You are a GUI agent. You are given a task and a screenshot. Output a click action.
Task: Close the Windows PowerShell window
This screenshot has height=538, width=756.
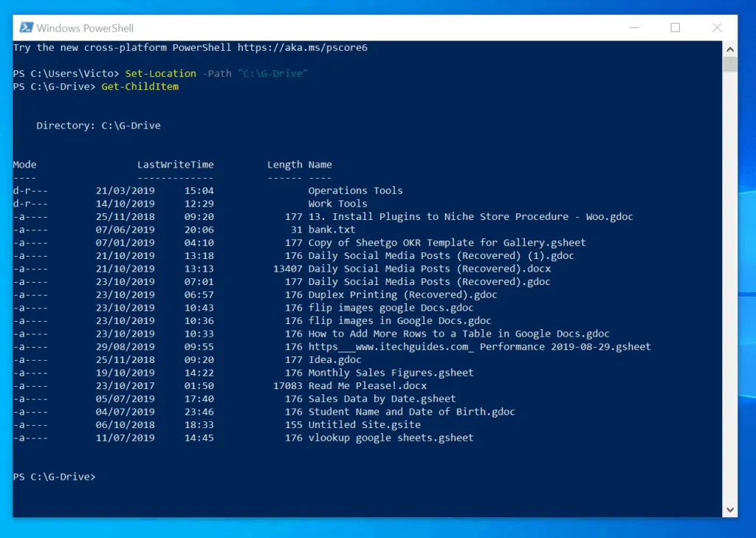pos(716,27)
